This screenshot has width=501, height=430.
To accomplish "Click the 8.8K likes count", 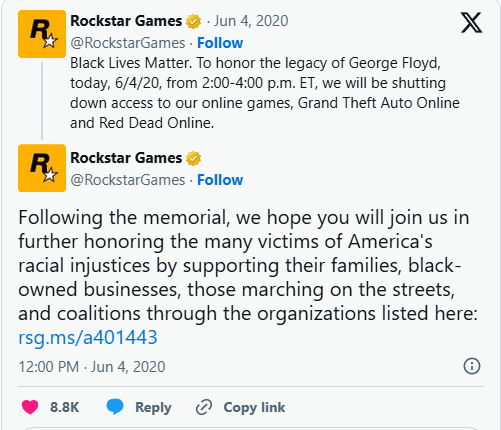I will click(x=65, y=407).
